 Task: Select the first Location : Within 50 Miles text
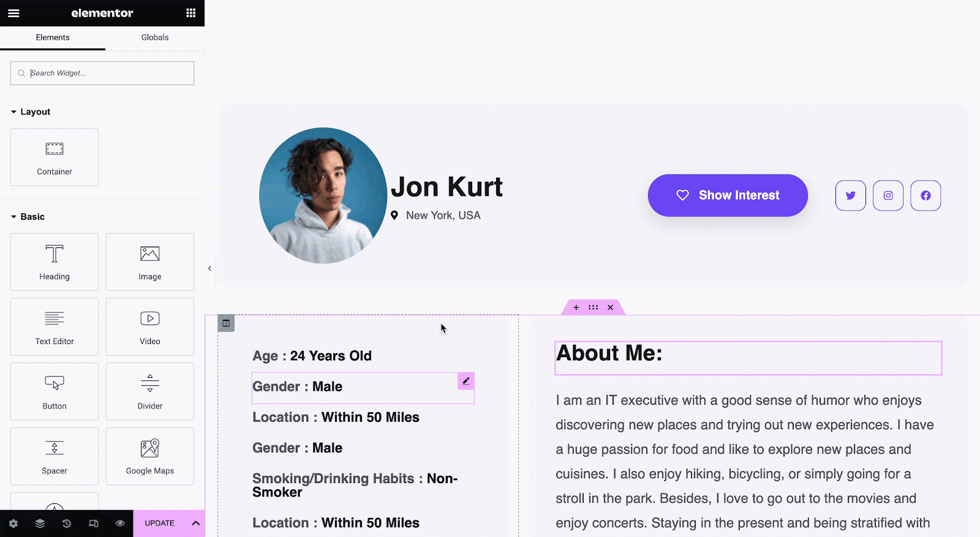coord(336,418)
